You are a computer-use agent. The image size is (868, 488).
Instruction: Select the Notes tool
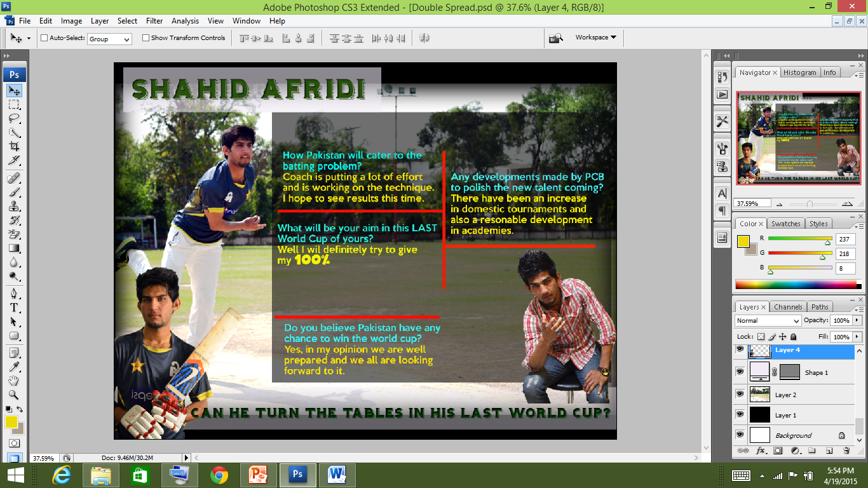point(14,353)
